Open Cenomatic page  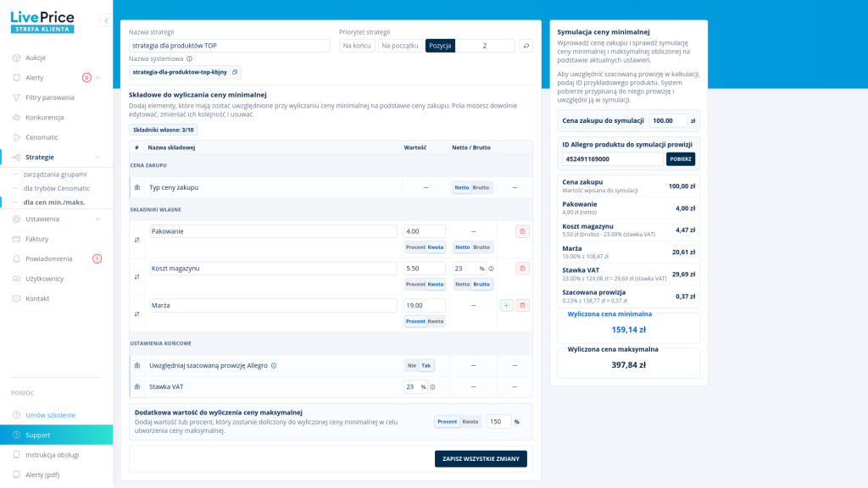point(42,137)
